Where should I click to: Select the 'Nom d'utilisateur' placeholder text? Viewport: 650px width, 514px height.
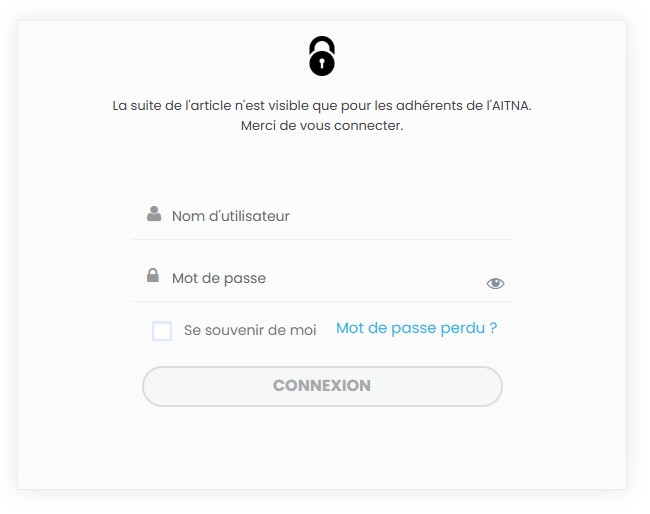point(230,216)
